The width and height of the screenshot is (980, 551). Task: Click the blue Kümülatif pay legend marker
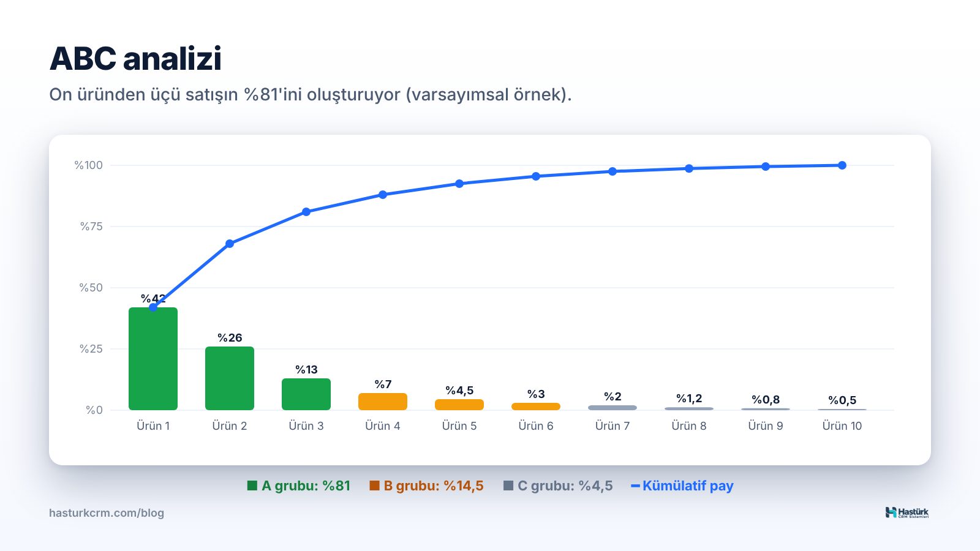click(635, 486)
